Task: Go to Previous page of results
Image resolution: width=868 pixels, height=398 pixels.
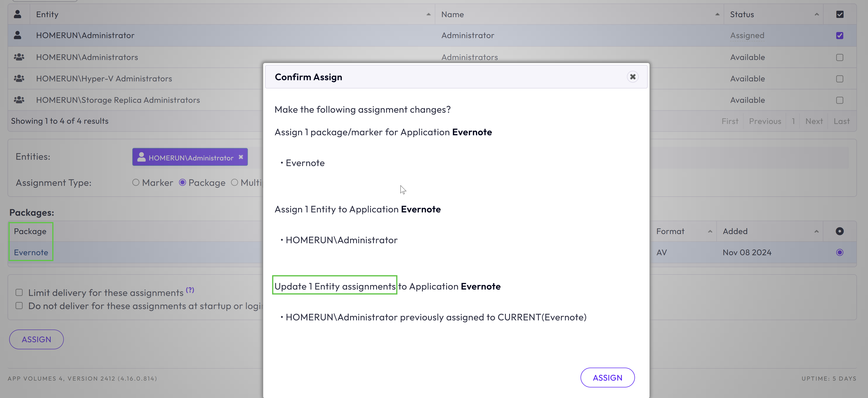Action: pyautogui.click(x=765, y=121)
